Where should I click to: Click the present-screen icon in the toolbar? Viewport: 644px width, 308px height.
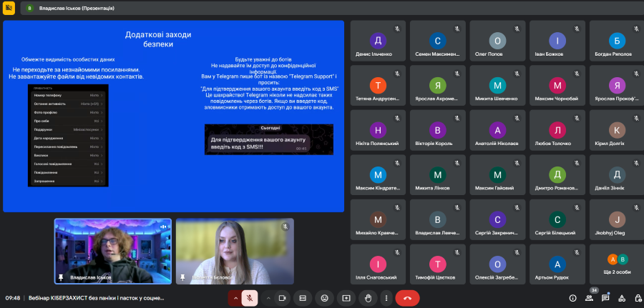coord(346,298)
